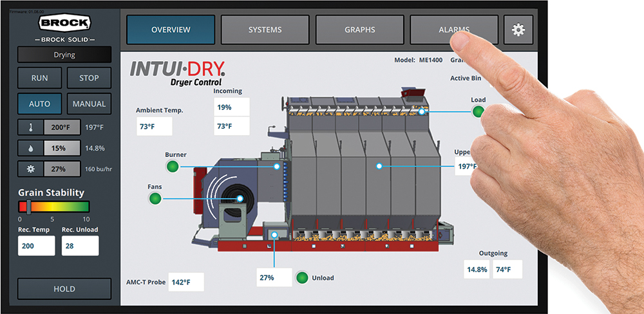The height and width of the screenshot is (314, 644).
Task: Open the settings gear icon
Action: (518, 30)
